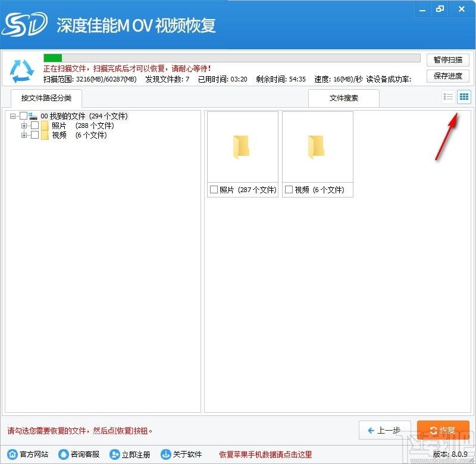Click the 深度佳能MOV视频恢复 title text
This screenshot has height=464, width=476.
[x=136, y=25]
